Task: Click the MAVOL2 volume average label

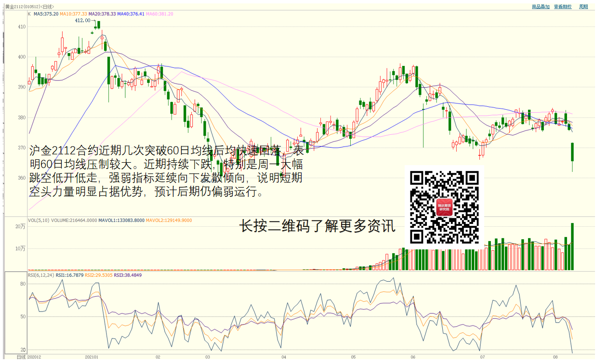Action: point(169,221)
